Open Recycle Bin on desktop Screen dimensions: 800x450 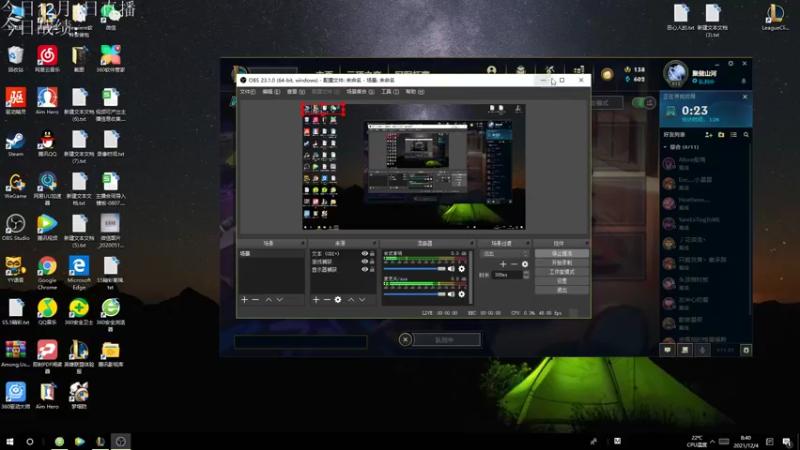15,59
